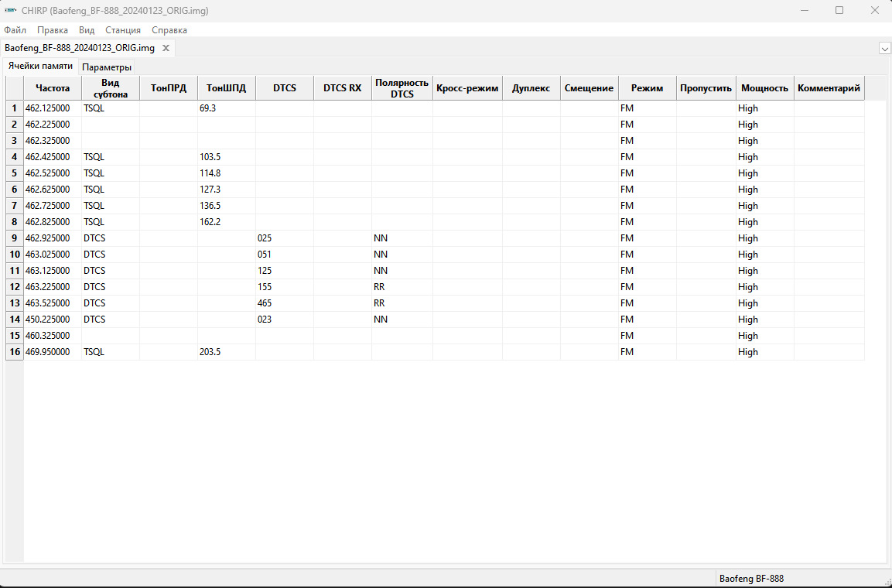Select memory row 16 header
892x588 pixels.
coord(14,352)
